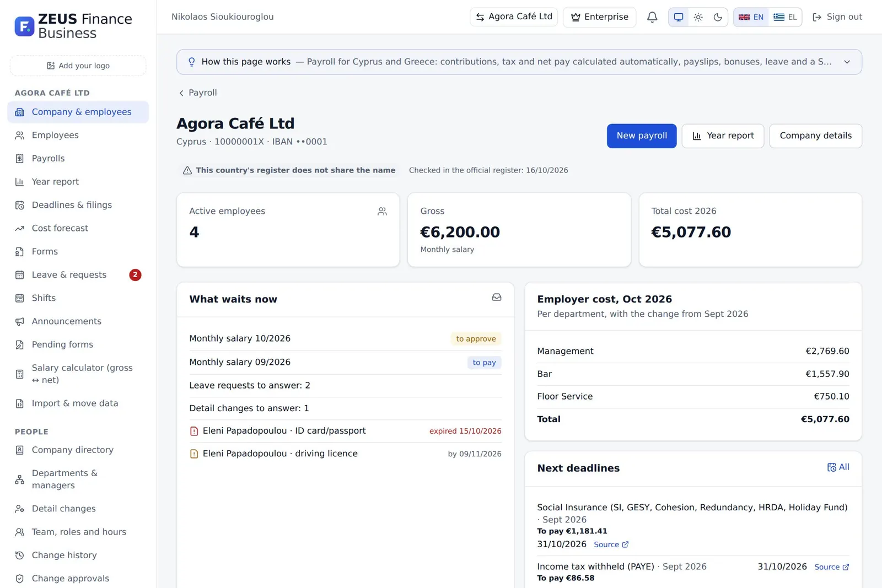Add your logo
This screenshot has width=882, height=588.
point(78,66)
